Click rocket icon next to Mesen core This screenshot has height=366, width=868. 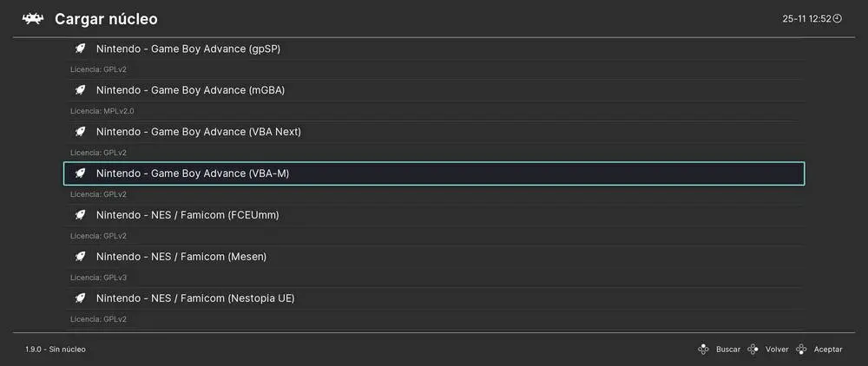click(x=80, y=257)
